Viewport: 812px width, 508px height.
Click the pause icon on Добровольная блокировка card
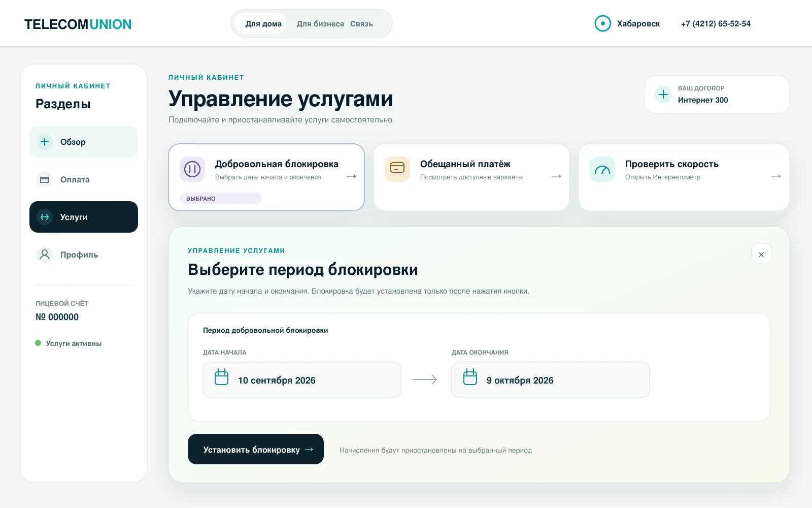coord(192,169)
